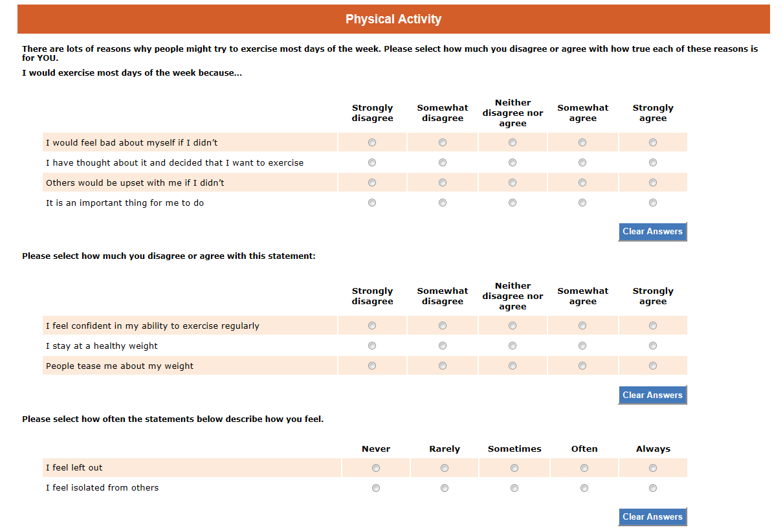Clear Answers for the exercise reasons section
This screenshot has width=783, height=532.
point(652,232)
